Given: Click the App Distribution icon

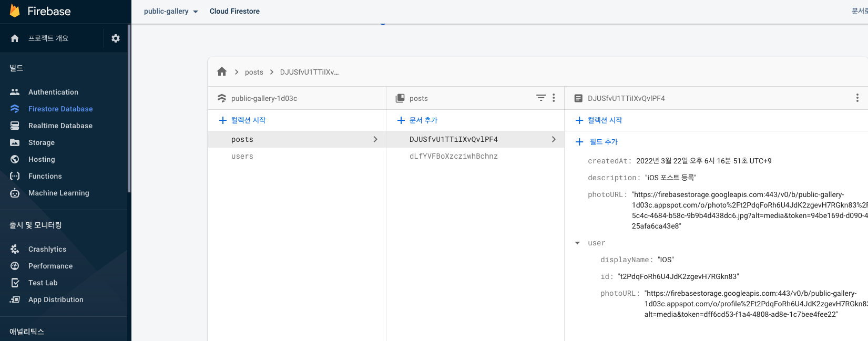Looking at the screenshot, I should point(15,299).
